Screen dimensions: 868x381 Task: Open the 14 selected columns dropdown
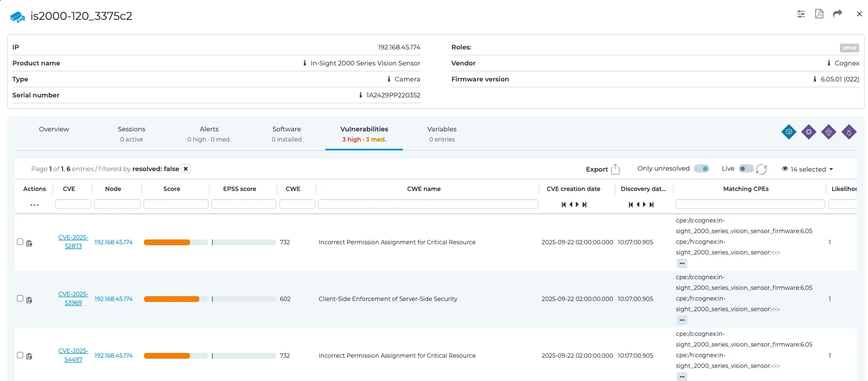[x=807, y=169]
